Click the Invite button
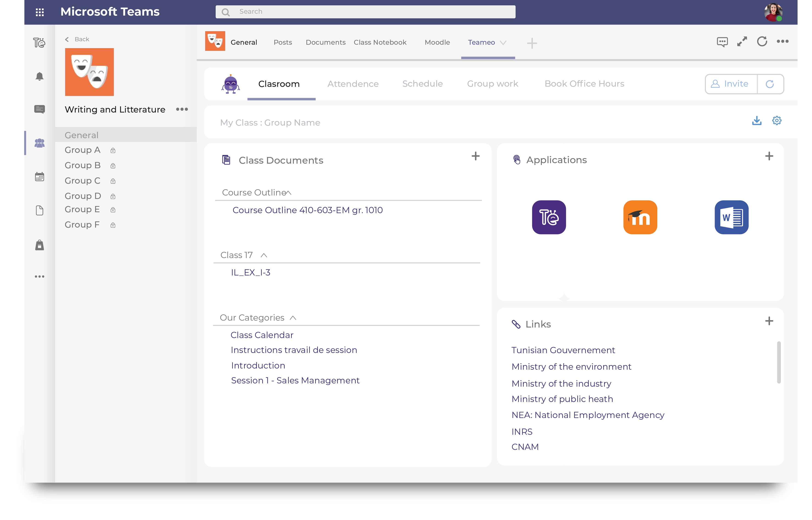 [731, 84]
